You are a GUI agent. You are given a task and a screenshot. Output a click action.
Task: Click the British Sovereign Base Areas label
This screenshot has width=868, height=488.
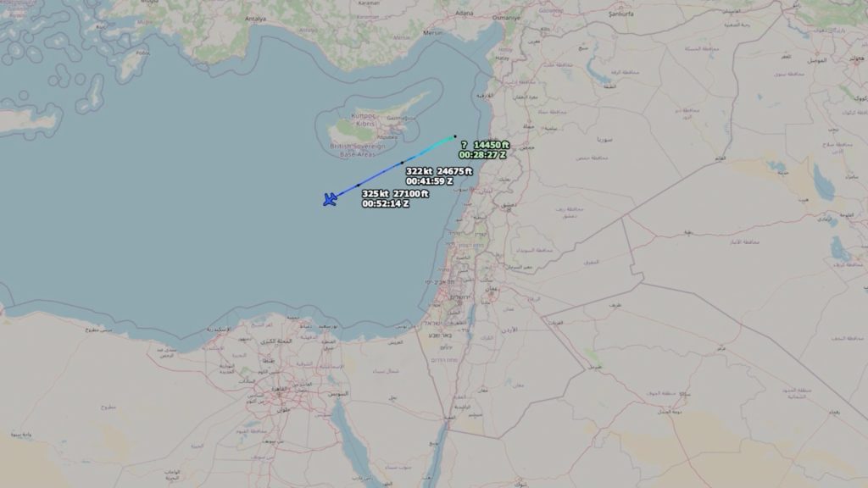point(357,150)
